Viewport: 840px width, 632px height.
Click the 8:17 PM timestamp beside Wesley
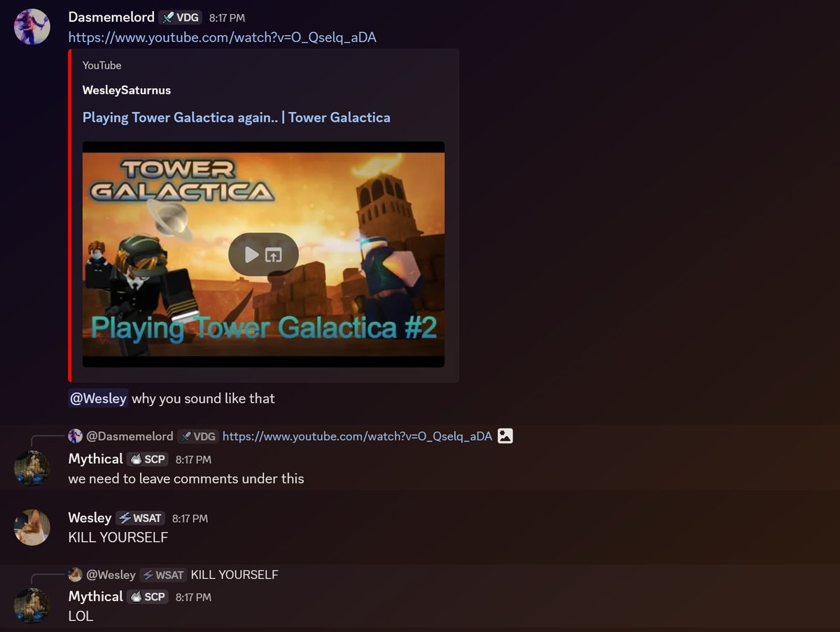coord(190,519)
